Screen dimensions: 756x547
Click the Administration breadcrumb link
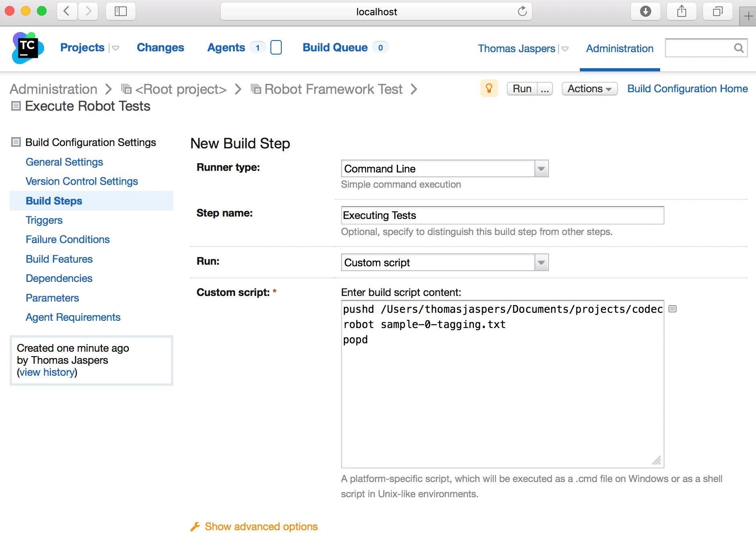tap(53, 89)
